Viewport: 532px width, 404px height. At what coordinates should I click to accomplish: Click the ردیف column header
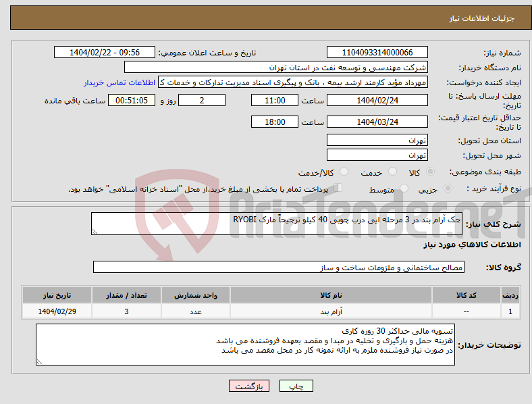(x=510, y=295)
